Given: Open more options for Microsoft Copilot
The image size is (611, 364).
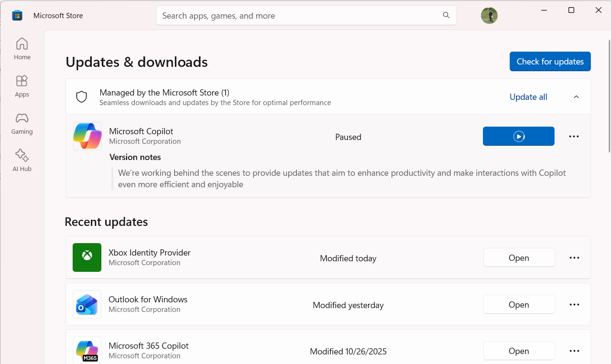Looking at the screenshot, I should pyautogui.click(x=574, y=137).
